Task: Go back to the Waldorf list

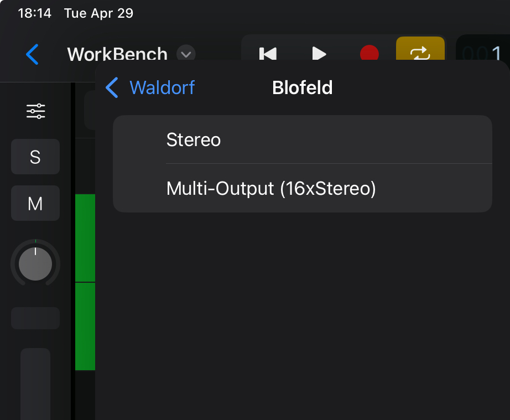Action: (150, 87)
